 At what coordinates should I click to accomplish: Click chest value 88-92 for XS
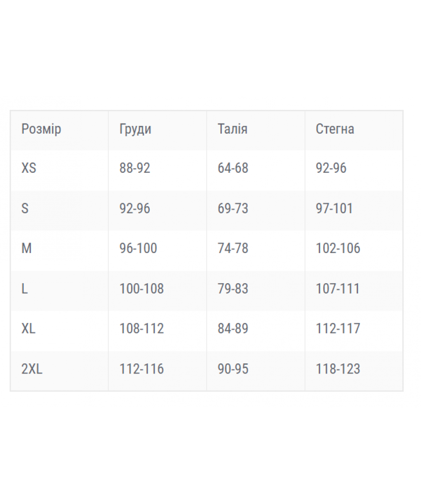(x=135, y=168)
